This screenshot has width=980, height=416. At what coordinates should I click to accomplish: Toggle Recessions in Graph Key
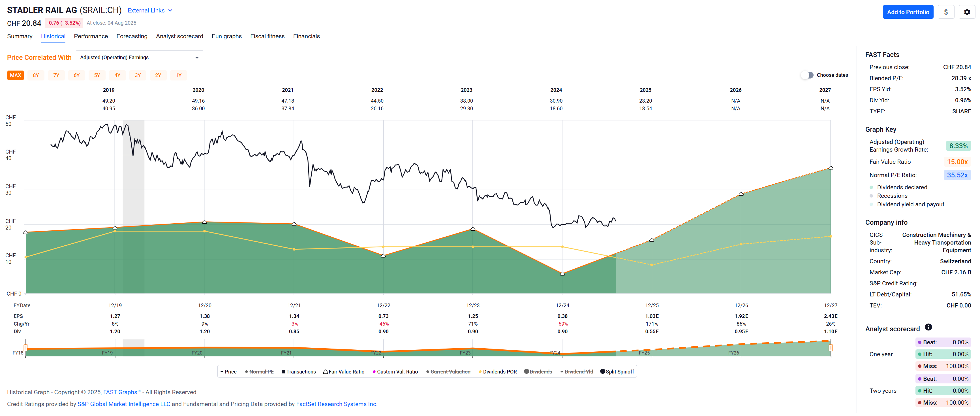(888, 196)
